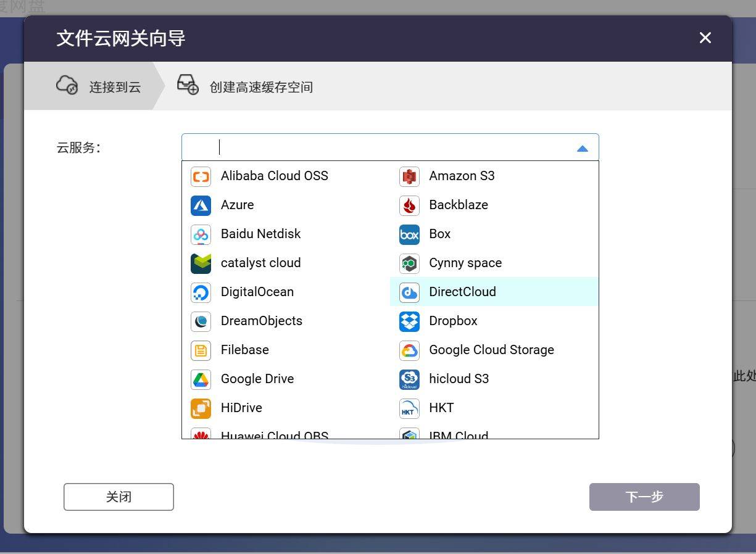Click the Backblaze flame icon
The height and width of the screenshot is (554, 756).
[x=409, y=205]
